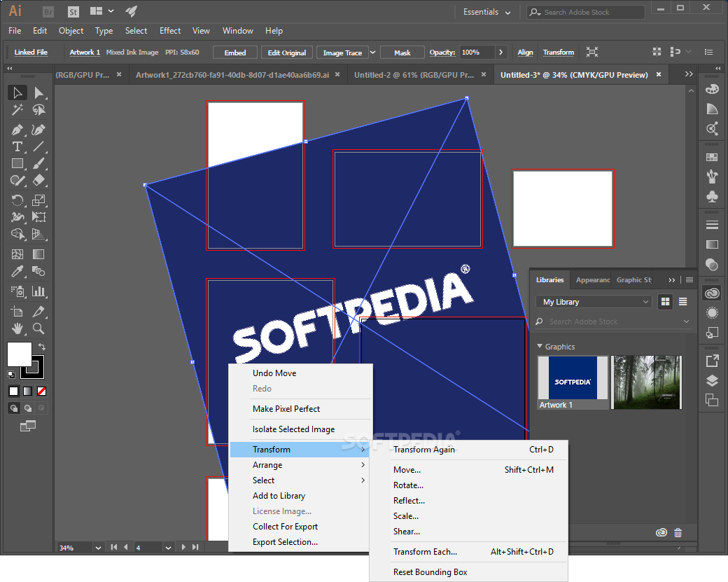The height and width of the screenshot is (582, 728).
Task: Select the Artboard tool
Action: point(17,312)
